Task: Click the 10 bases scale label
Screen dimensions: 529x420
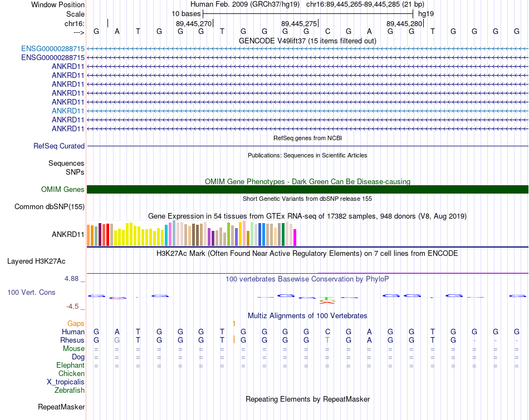Action: [x=186, y=14]
